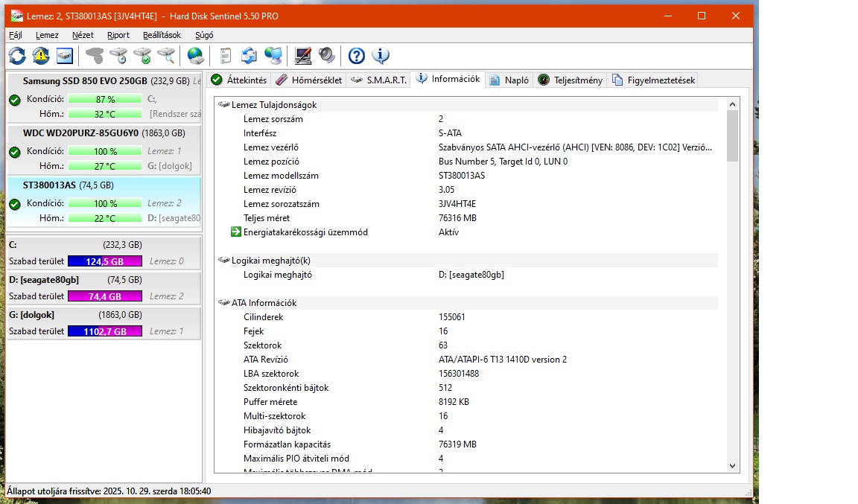The height and width of the screenshot is (504, 858).
Task: Click the disk with green checkmark icon
Action: 142,56
